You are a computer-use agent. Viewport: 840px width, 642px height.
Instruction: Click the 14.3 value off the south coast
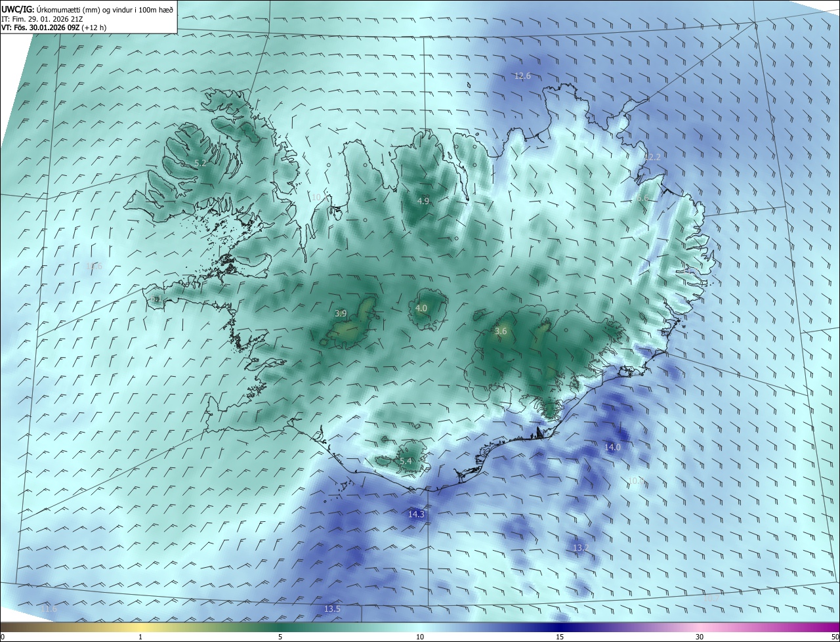coord(416,514)
